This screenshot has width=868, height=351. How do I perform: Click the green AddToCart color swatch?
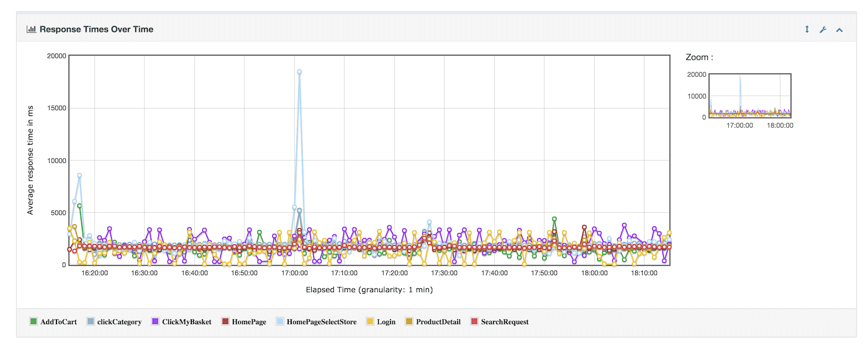pos(34,321)
